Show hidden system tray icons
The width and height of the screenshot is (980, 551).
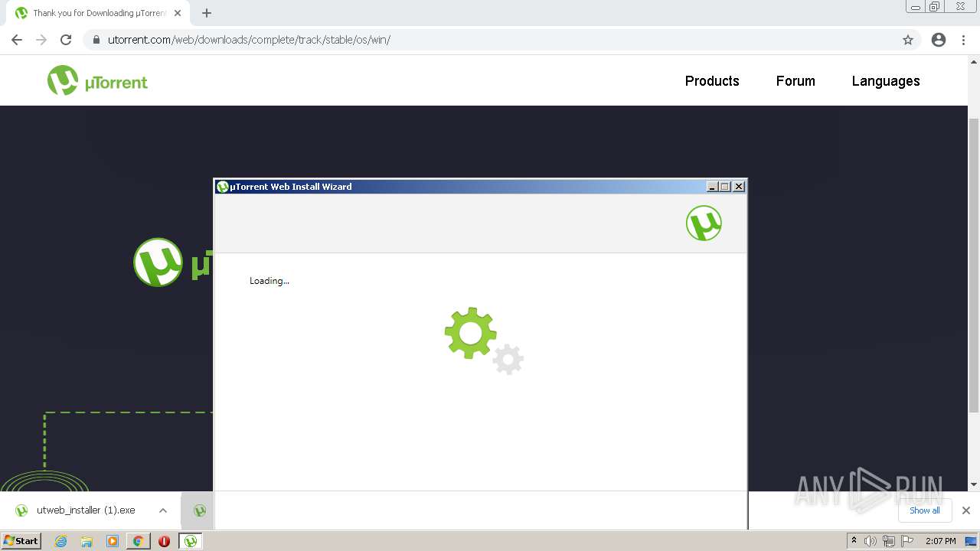854,541
